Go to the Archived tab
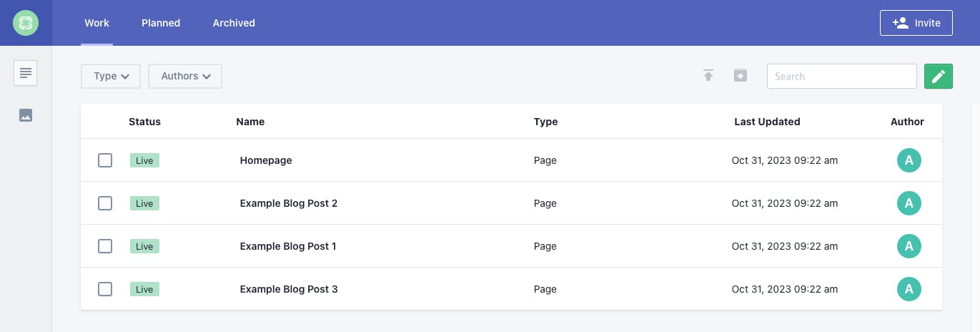The image size is (980, 332). coord(234,23)
